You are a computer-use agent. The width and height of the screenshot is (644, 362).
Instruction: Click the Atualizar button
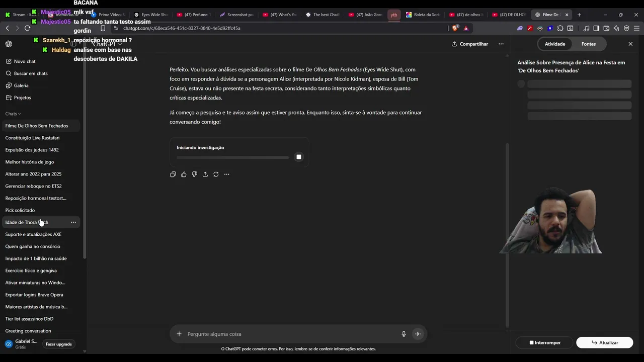tap(605, 342)
